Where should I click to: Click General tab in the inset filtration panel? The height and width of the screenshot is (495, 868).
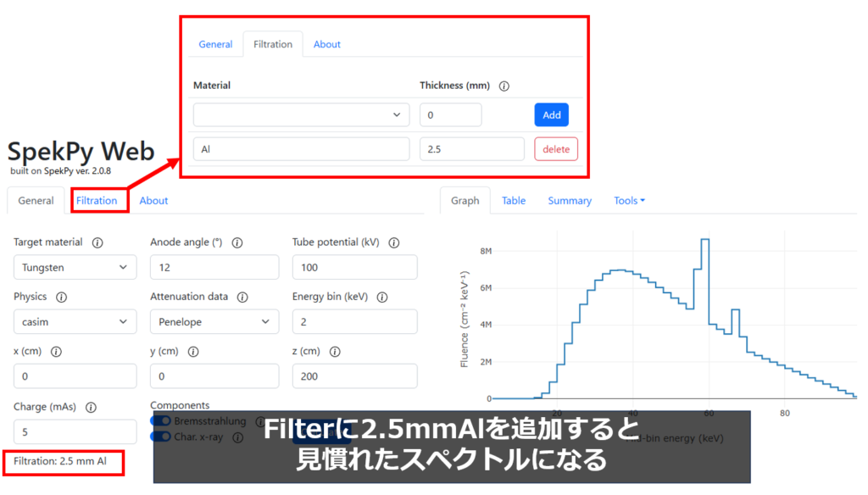(215, 44)
